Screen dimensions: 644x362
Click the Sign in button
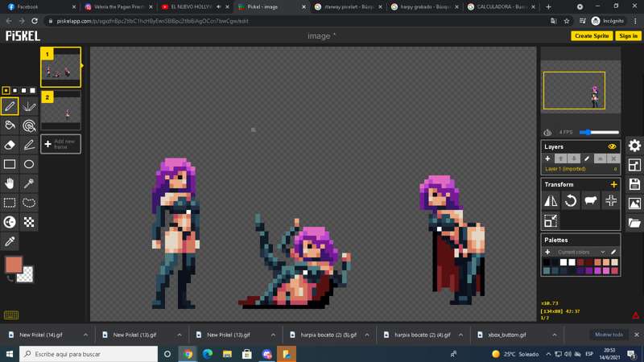(x=629, y=36)
